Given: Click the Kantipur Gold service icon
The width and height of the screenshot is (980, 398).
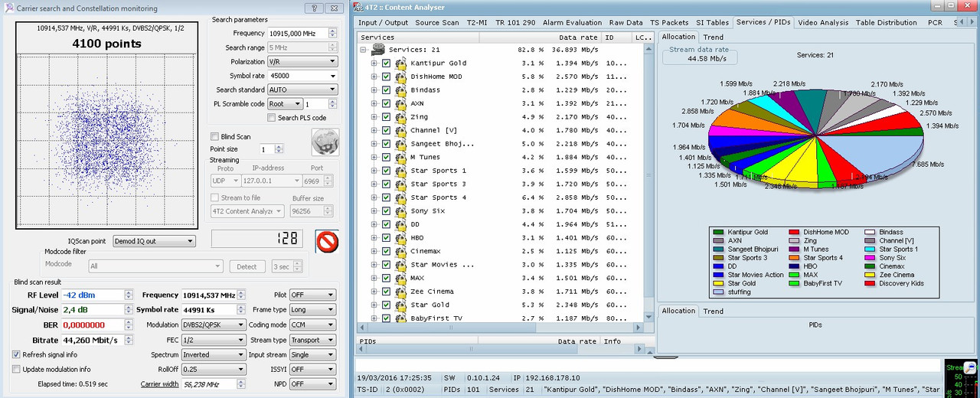Looking at the screenshot, I should coord(400,64).
